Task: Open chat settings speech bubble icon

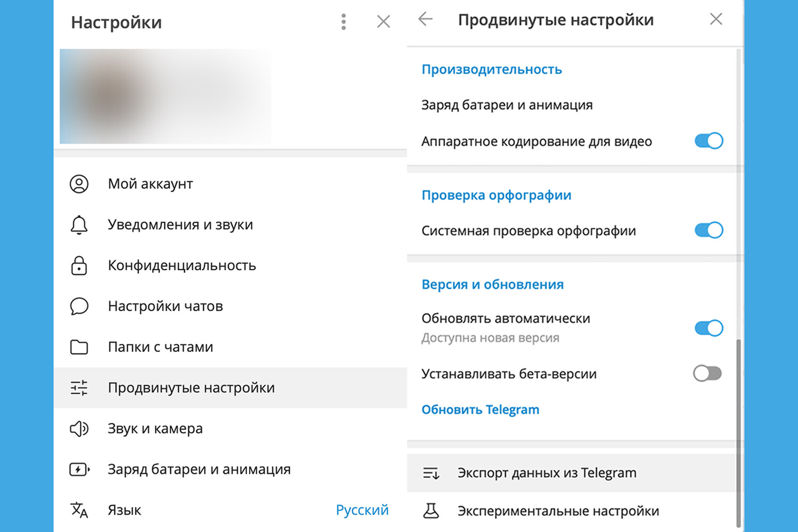Action: (79, 306)
